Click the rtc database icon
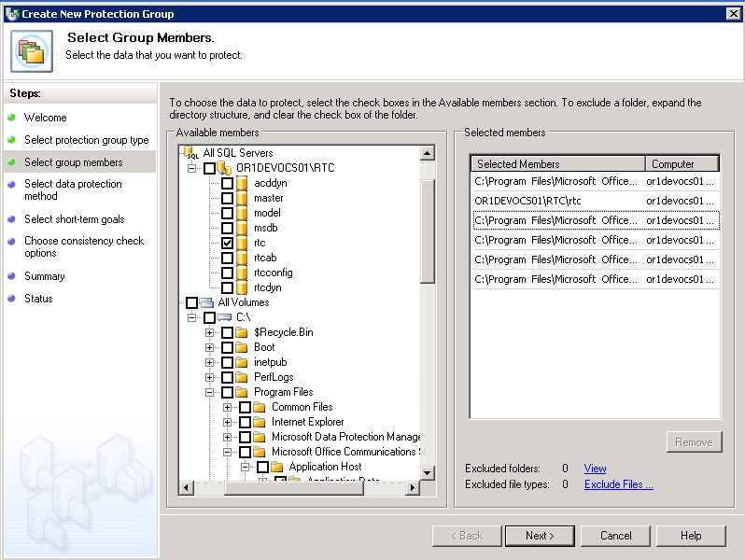Image resolution: width=745 pixels, height=560 pixels. point(242,243)
